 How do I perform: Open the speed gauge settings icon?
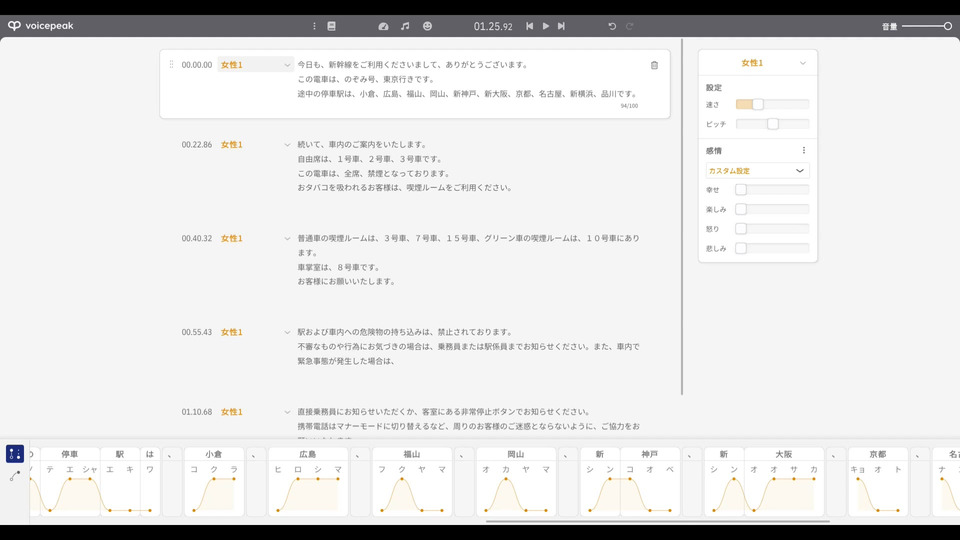[x=383, y=26]
